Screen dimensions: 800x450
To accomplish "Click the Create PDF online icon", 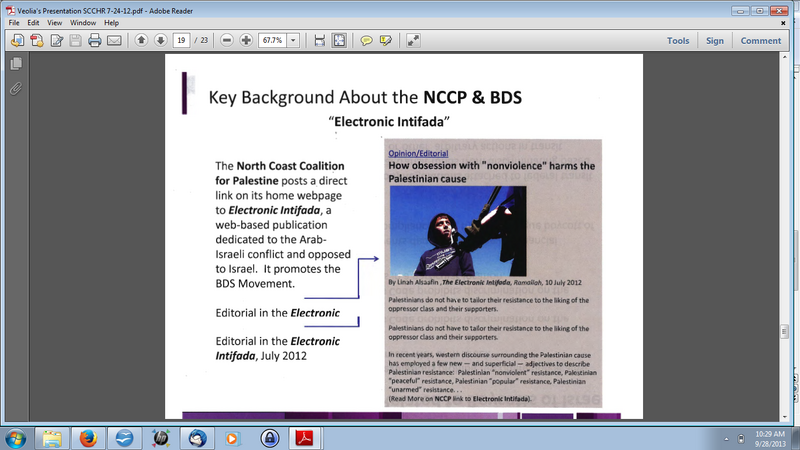I will point(37,40).
